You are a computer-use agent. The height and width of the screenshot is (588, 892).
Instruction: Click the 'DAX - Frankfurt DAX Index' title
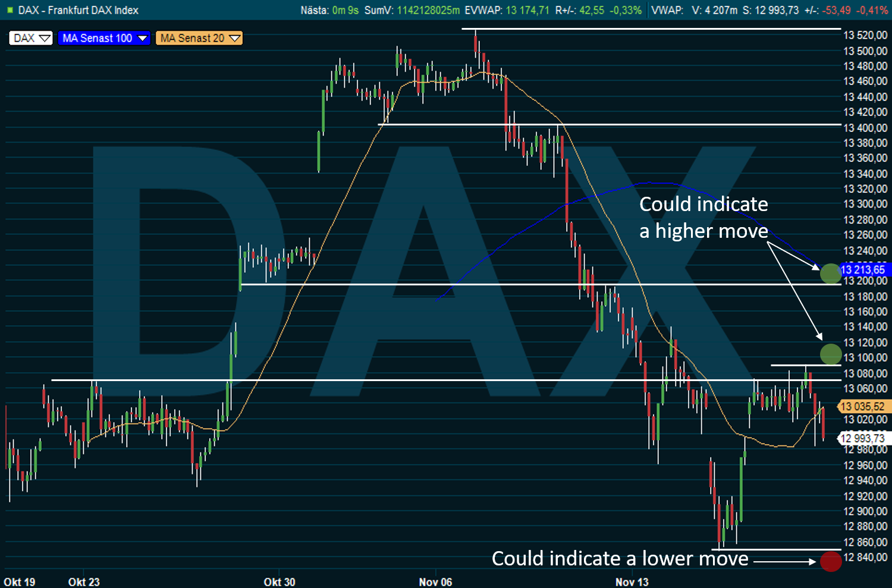click(78, 10)
